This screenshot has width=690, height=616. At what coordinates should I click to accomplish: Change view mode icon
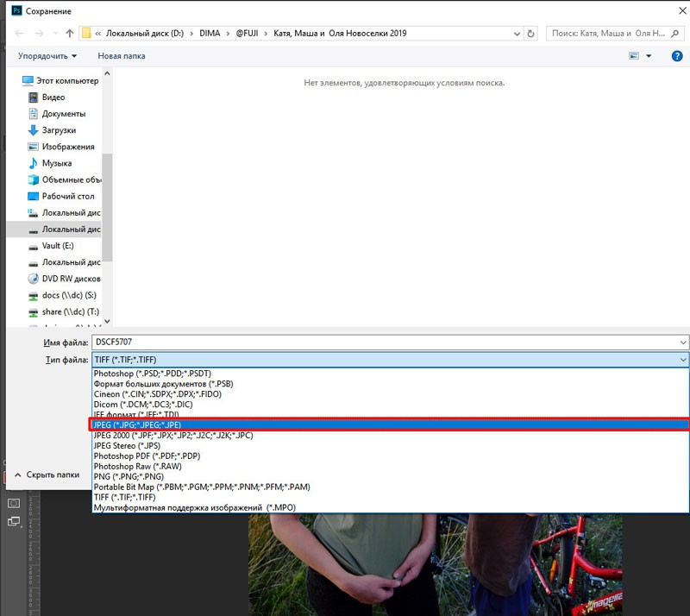[634, 56]
